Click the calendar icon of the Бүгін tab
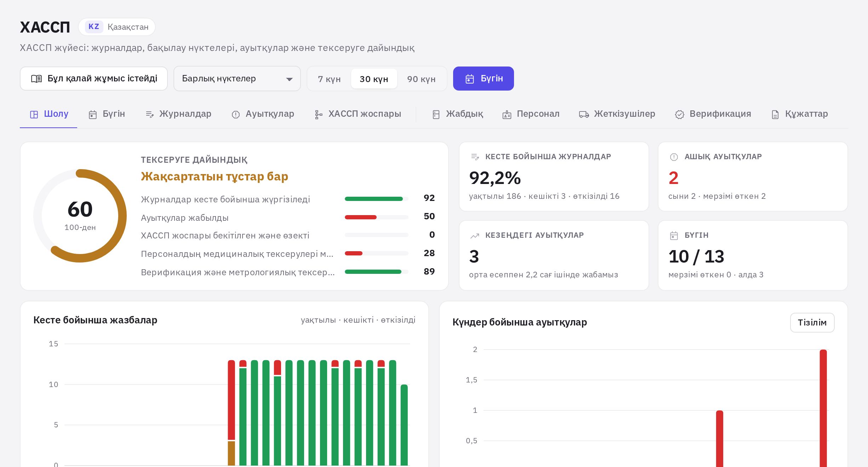 tap(93, 114)
